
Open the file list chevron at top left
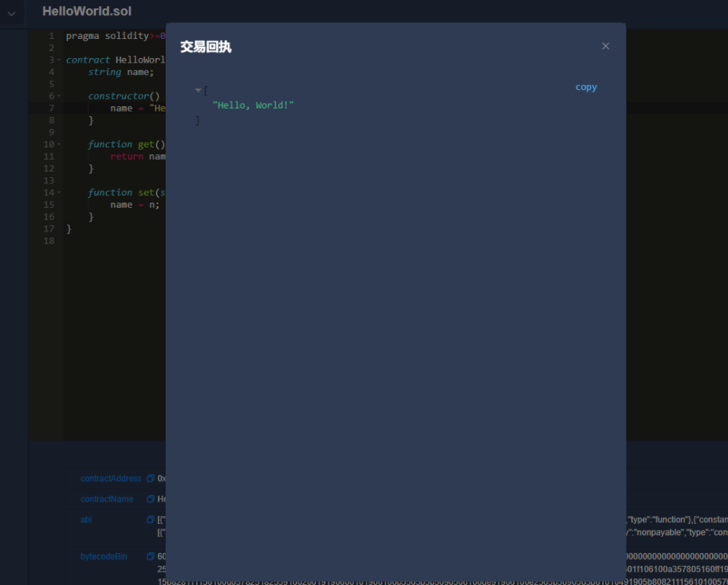(x=11, y=12)
